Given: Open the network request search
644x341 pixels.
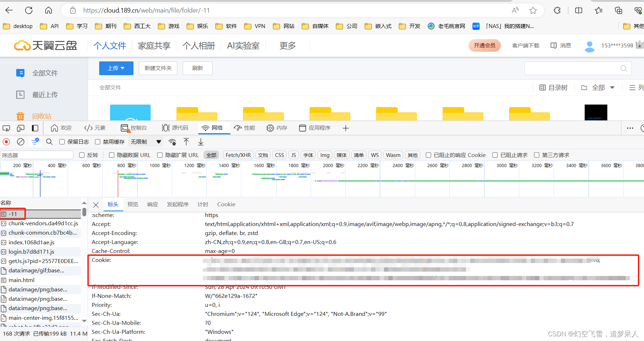Looking at the screenshot, I should (x=49, y=142).
